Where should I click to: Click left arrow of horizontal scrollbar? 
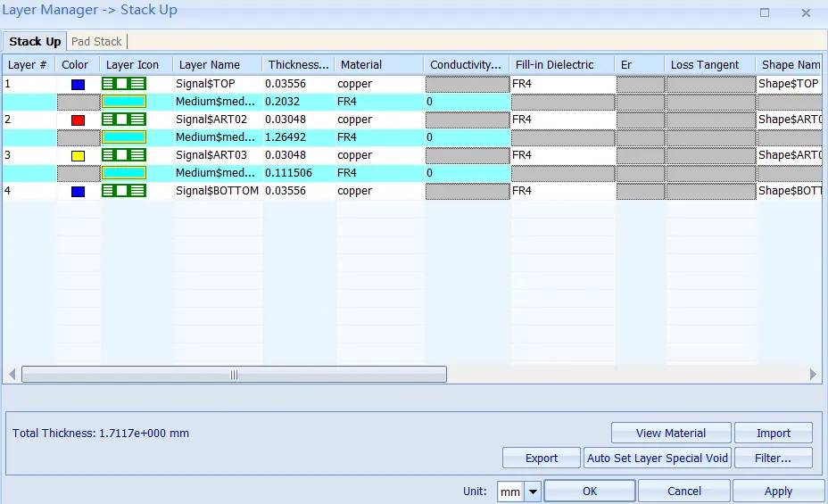click(12, 374)
